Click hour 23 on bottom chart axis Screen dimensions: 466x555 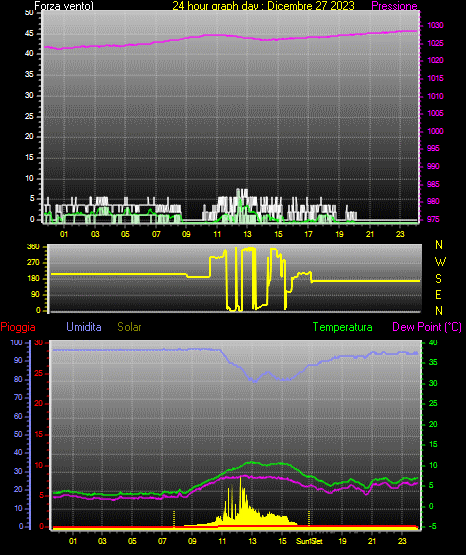[x=402, y=541]
